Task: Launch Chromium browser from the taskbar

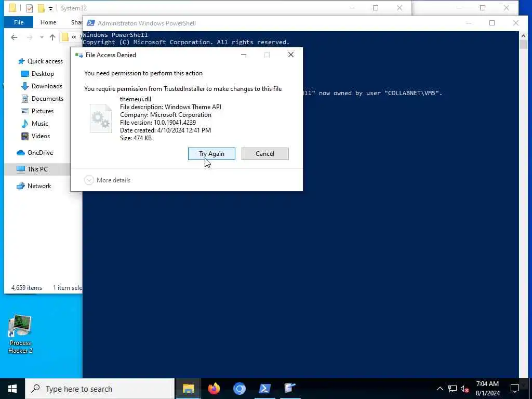Action: coord(239,389)
